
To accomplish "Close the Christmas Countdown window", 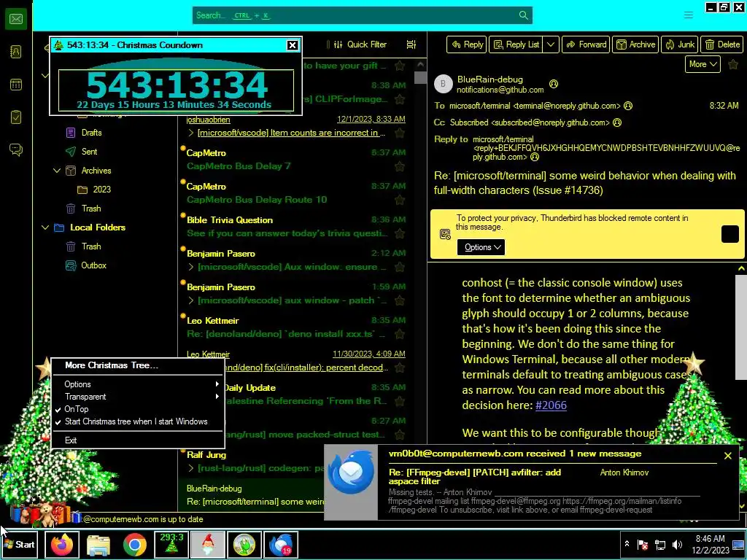I will coord(293,45).
